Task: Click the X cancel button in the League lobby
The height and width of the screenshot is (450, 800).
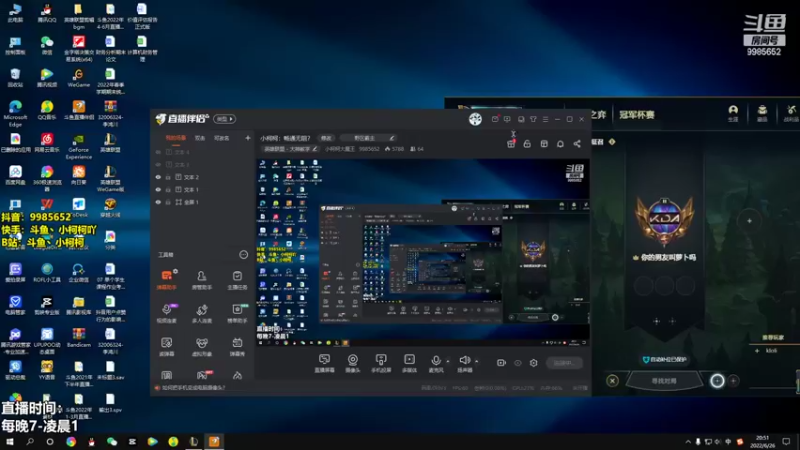Action: tap(612, 381)
